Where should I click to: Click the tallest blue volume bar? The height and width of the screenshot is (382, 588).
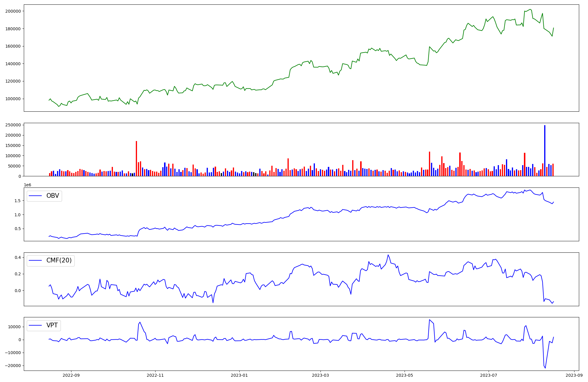pos(544,150)
